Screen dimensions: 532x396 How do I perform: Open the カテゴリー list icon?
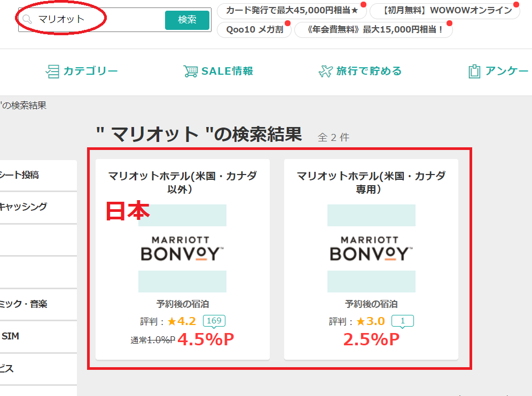coord(52,72)
